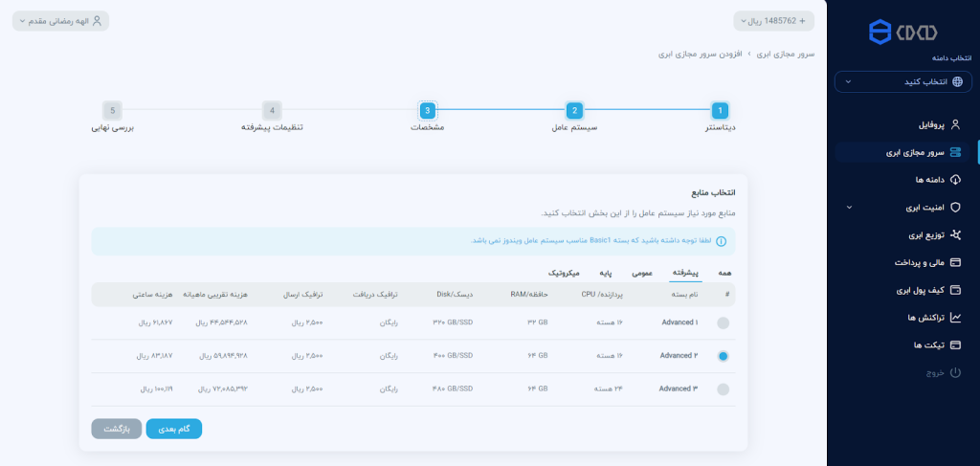Screen dimensions: 980x466
Task: Click the cloud security shield icon
Action: tap(954, 207)
